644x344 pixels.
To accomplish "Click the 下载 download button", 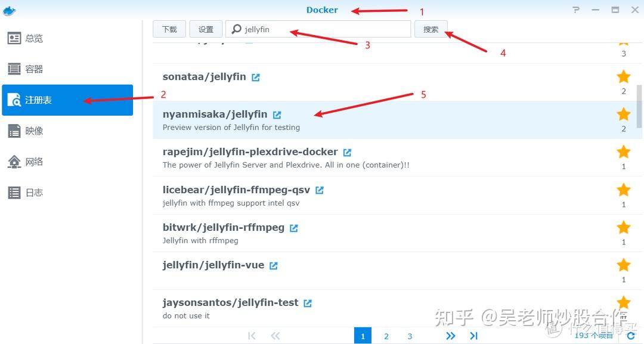I will [169, 28].
